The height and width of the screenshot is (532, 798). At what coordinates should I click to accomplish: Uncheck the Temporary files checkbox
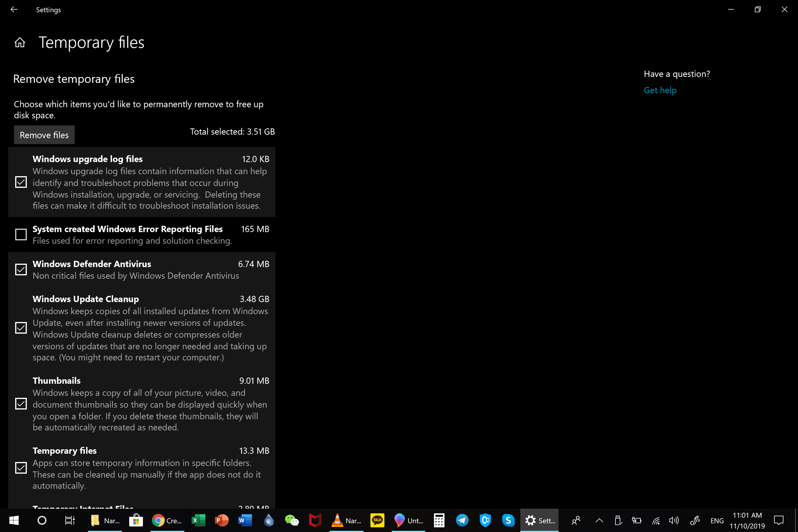tap(21, 468)
